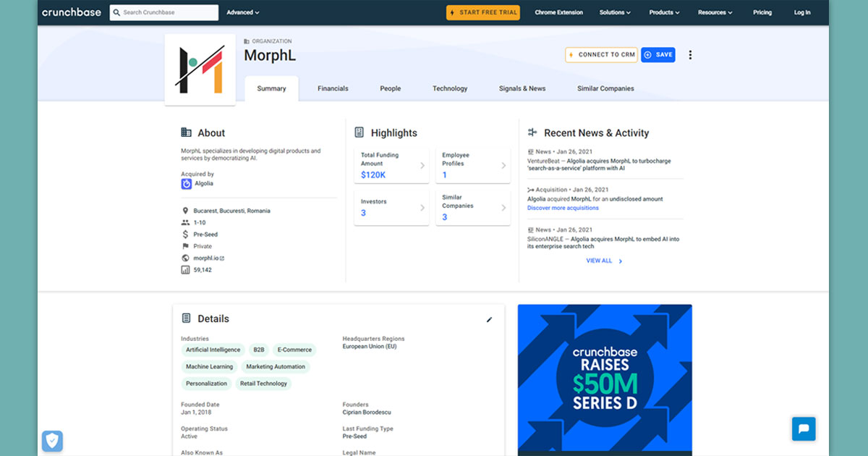Click the search magnifier icon
Screen dimensions: 868x456
click(x=116, y=12)
